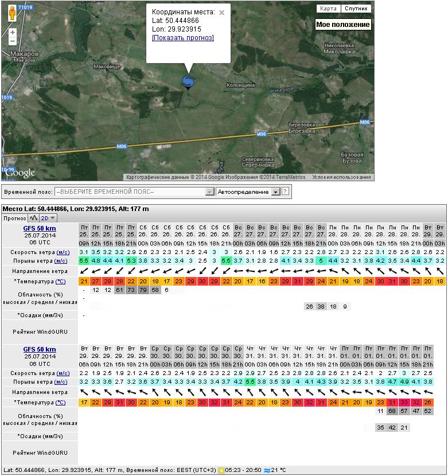Screen dimensions: 448x476
Task: Switch map to Карта view
Action: [x=328, y=9]
